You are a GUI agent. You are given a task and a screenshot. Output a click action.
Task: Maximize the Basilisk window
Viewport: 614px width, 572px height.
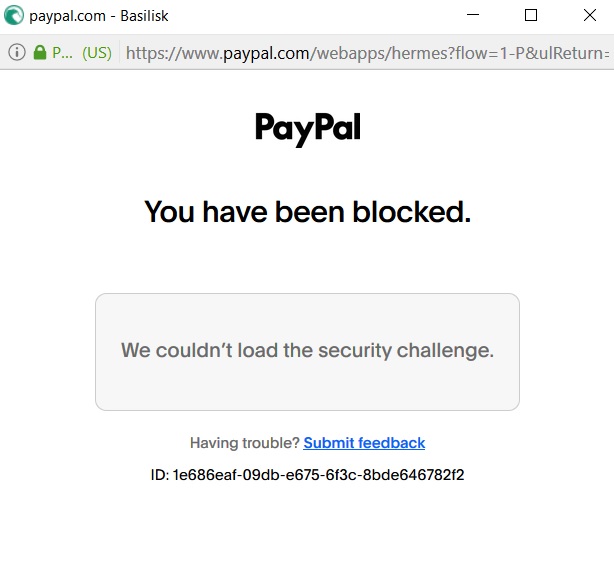(x=531, y=15)
